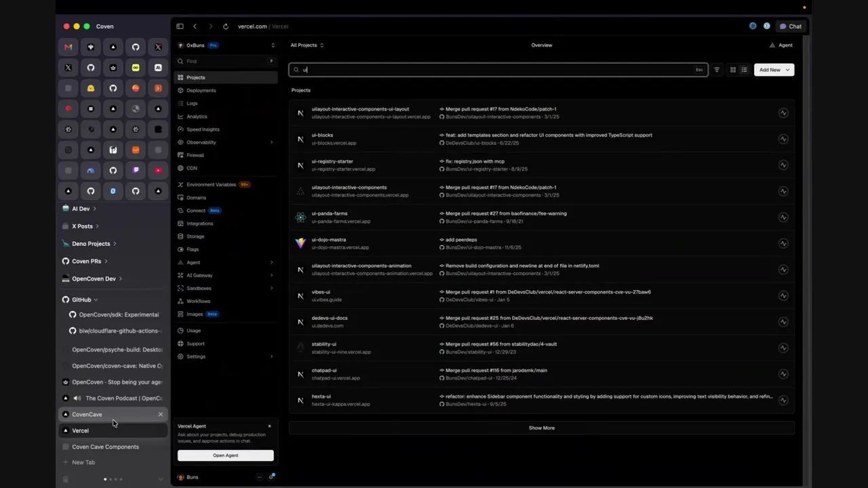The width and height of the screenshot is (868, 488).
Task: Open the YouTube pinned tab icon
Action: pos(158,170)
